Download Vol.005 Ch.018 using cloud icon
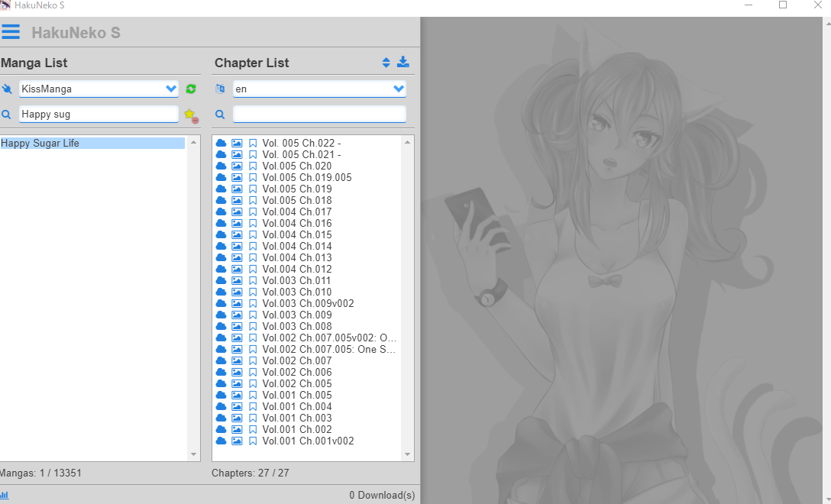This screenshot has height=504, width=831. [x=221, y=200]
